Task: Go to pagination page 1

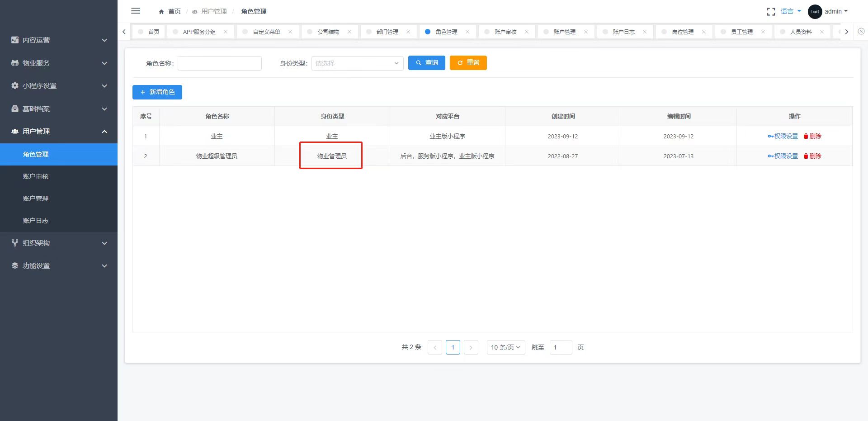Action: tap(453, 347)
